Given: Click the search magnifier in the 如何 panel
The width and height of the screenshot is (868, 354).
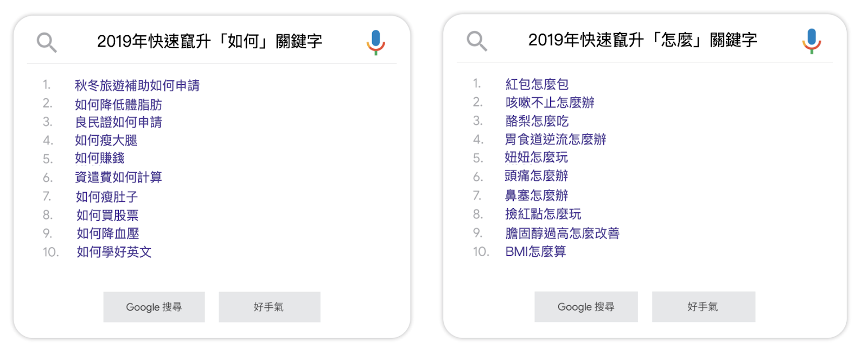Looking at the screenshot, I should click(x=47, y=42).
